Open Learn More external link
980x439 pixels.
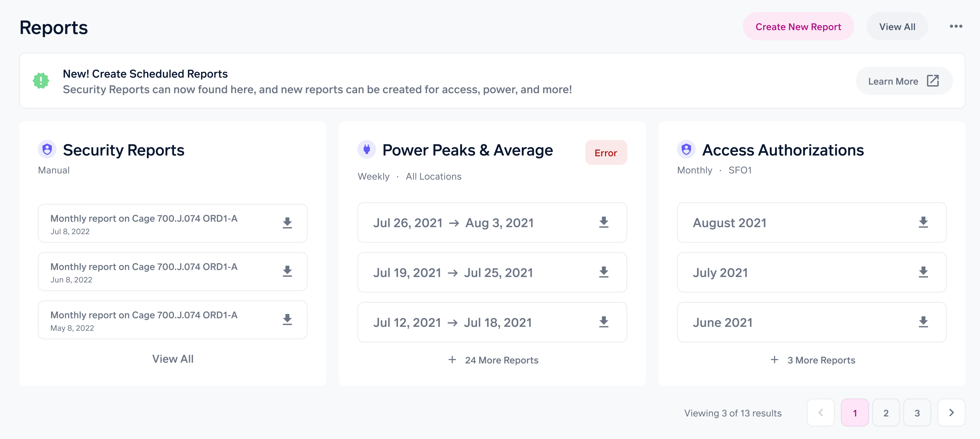(904, 81)
